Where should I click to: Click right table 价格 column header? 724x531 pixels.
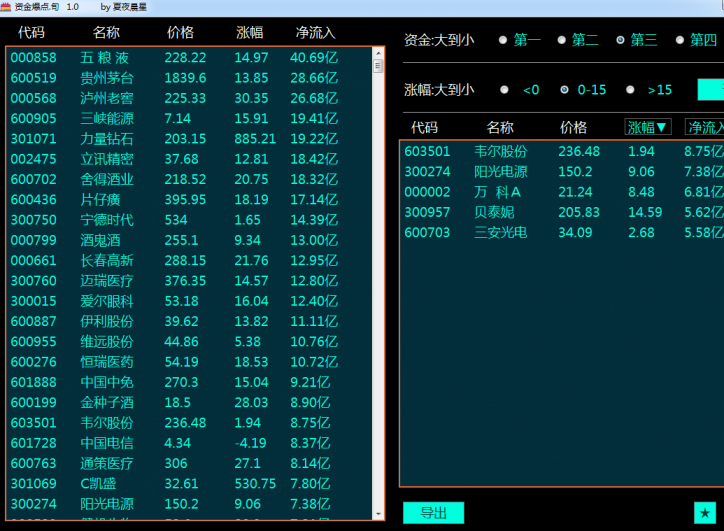point(573,127)
